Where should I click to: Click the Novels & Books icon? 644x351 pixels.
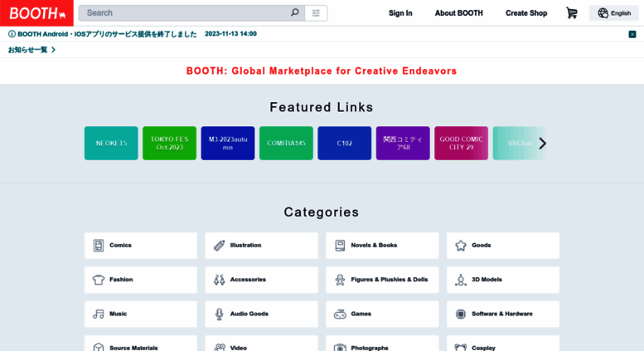coord(340,246)
